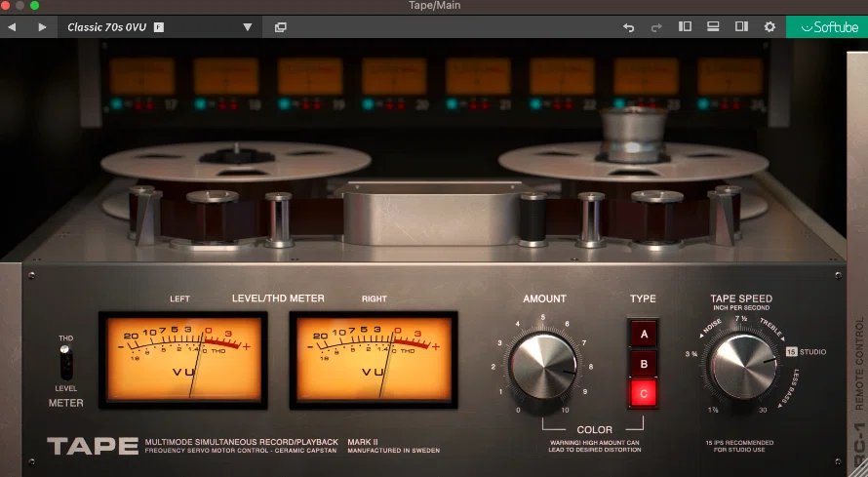868x477 pixels.
Task: Open the detach window icon
Action: pyautogui.click(x=281, y=27)
